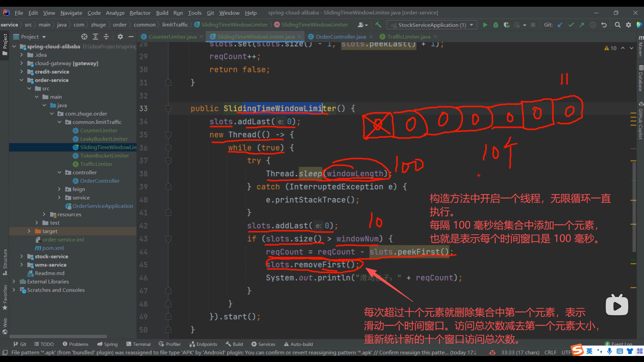Click the Git update project arrow
Screen dimensions: 644x362
pos(560,25)
